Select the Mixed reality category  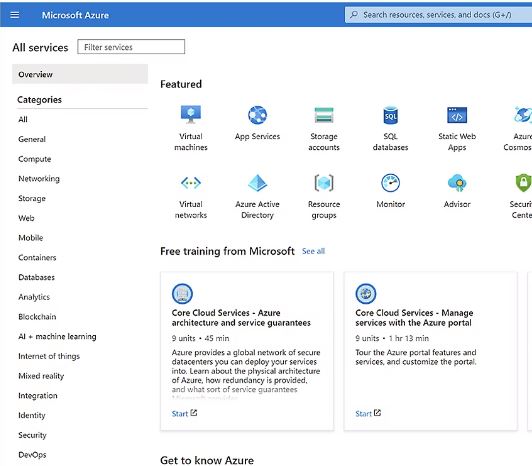click(x=41, y=376)
